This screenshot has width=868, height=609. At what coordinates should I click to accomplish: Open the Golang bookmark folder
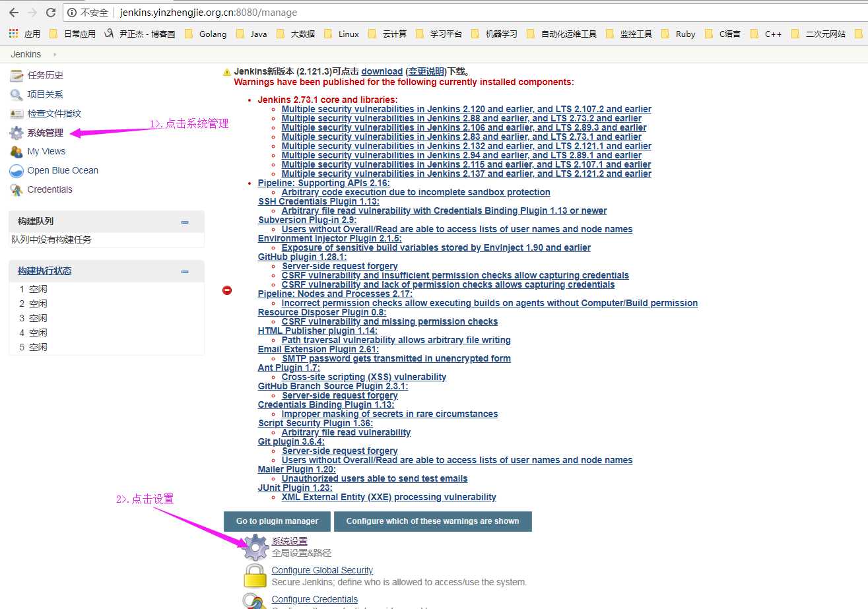[205, 34]
